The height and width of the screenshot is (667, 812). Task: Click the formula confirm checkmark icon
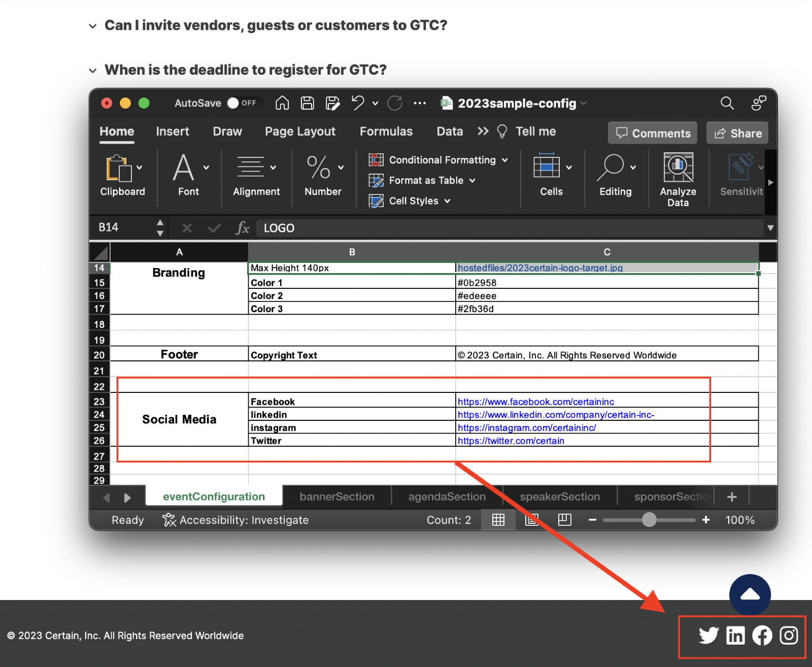(x=214, y=228)
